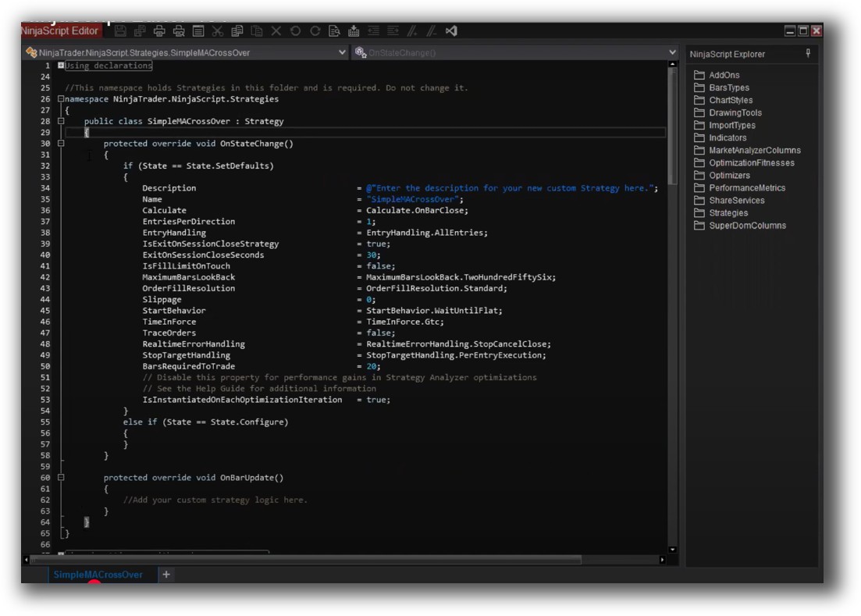Viewport: 861px width, 616px height.
Task: Select the DrawingTools folder
Action: [735, 113]
